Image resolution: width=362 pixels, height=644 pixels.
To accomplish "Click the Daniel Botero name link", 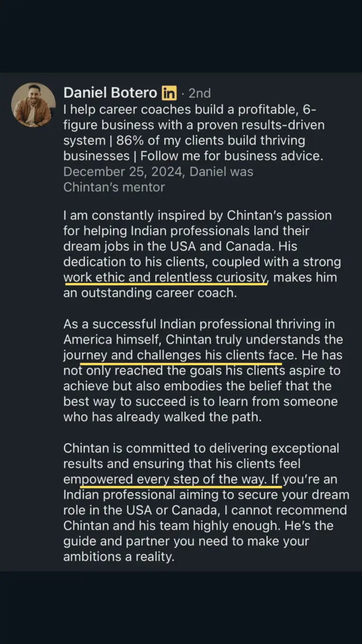I will click(x=111, y=93).
